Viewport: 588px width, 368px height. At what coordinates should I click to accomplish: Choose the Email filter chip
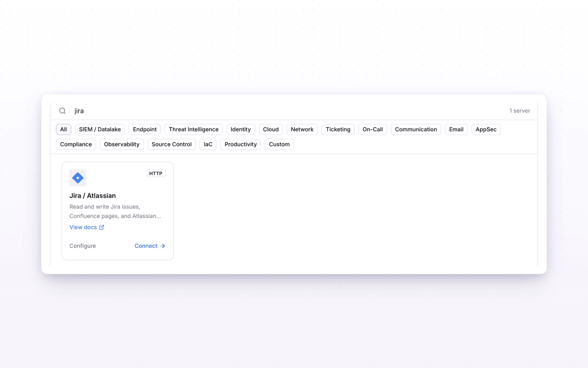[456, 129]
